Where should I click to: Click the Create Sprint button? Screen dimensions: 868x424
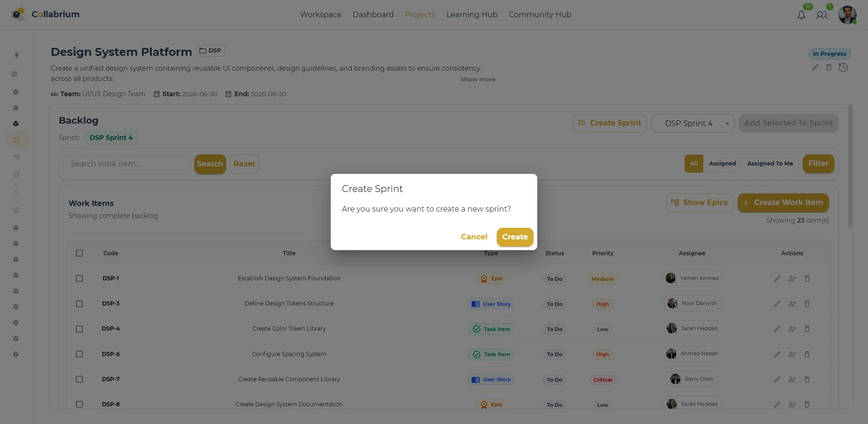tap(610, 123)
